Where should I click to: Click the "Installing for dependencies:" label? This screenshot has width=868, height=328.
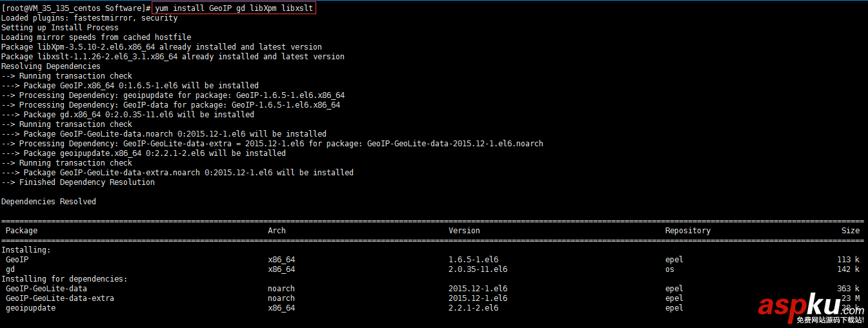(65, 279)
